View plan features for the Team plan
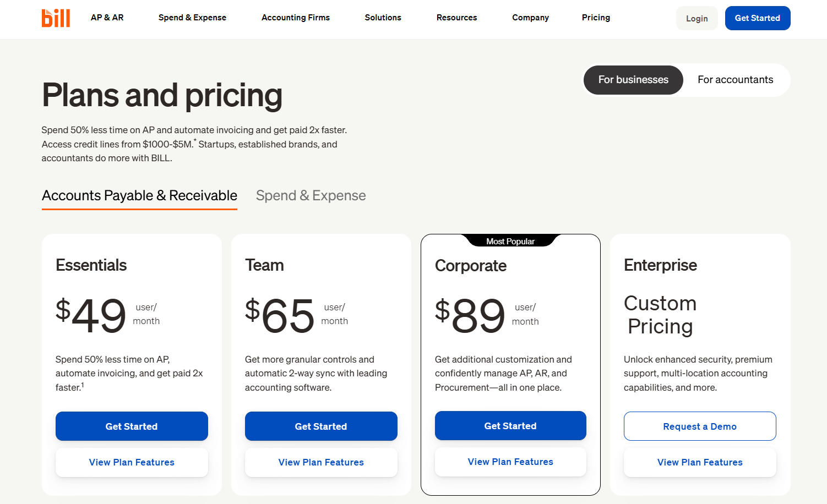827x504 pixels. [x=321, y=462]
